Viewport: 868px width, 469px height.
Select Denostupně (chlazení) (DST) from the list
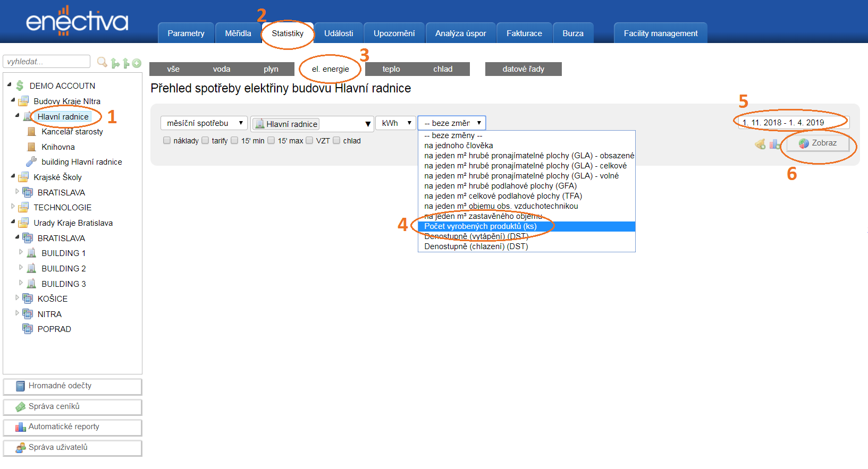(476, 246)
